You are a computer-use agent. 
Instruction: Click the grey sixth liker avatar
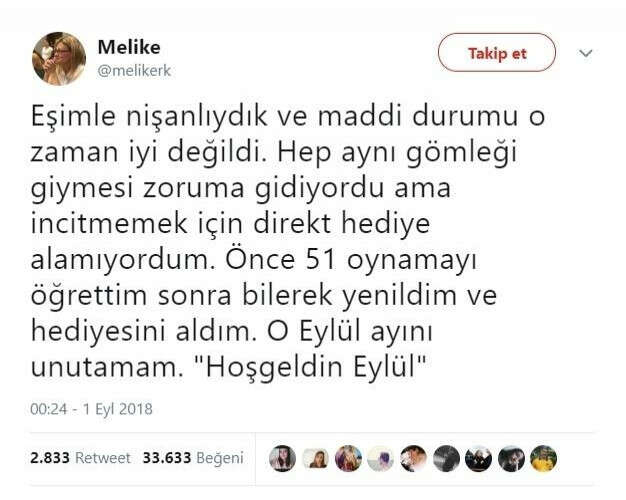tap(446, 458)
